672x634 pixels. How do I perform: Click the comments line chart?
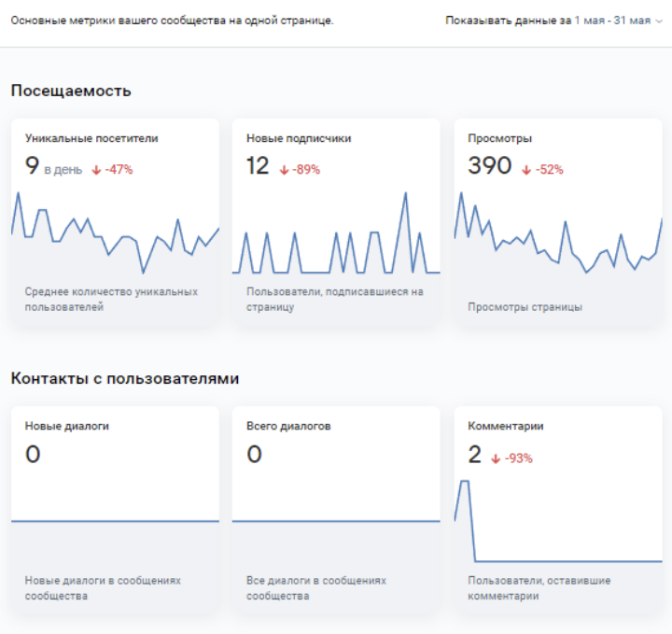coord(557,532)
